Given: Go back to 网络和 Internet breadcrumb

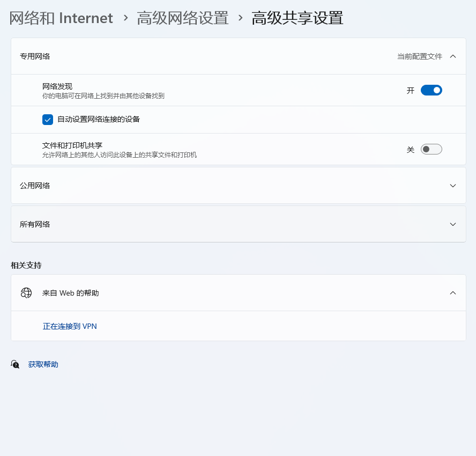Looking at the screenshot, I should pyautogui.click(x=61, y=18).
